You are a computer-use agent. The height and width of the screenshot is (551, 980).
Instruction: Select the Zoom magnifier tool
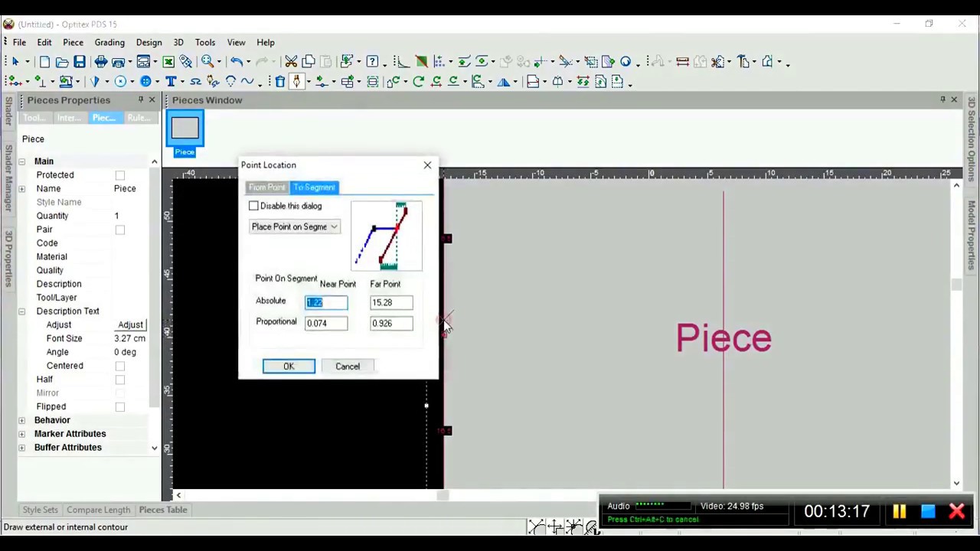[x=207, y=61]
